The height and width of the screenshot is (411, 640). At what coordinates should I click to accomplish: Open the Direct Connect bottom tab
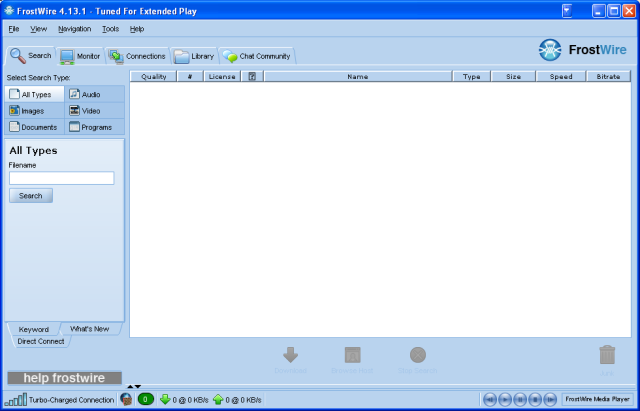(41, 341)
